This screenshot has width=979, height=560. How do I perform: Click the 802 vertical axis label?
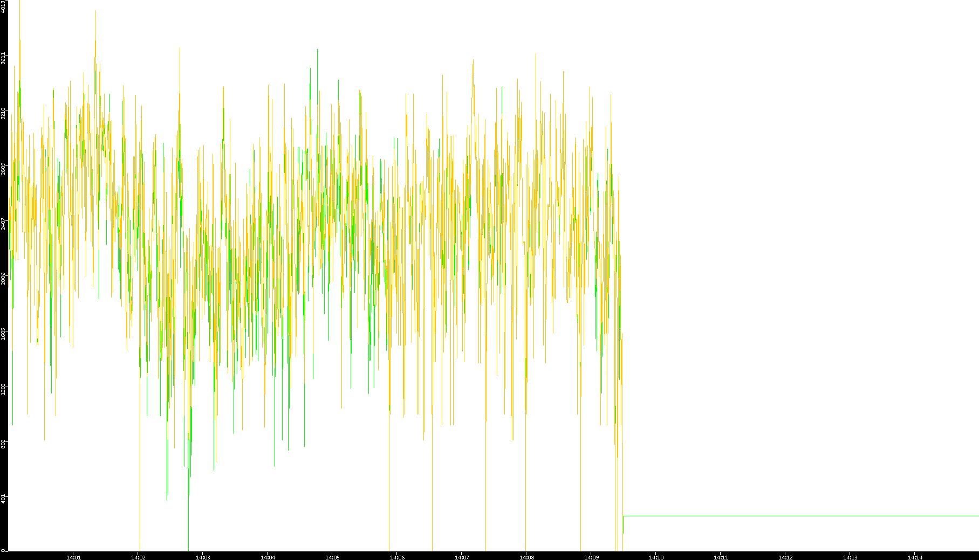4,444
